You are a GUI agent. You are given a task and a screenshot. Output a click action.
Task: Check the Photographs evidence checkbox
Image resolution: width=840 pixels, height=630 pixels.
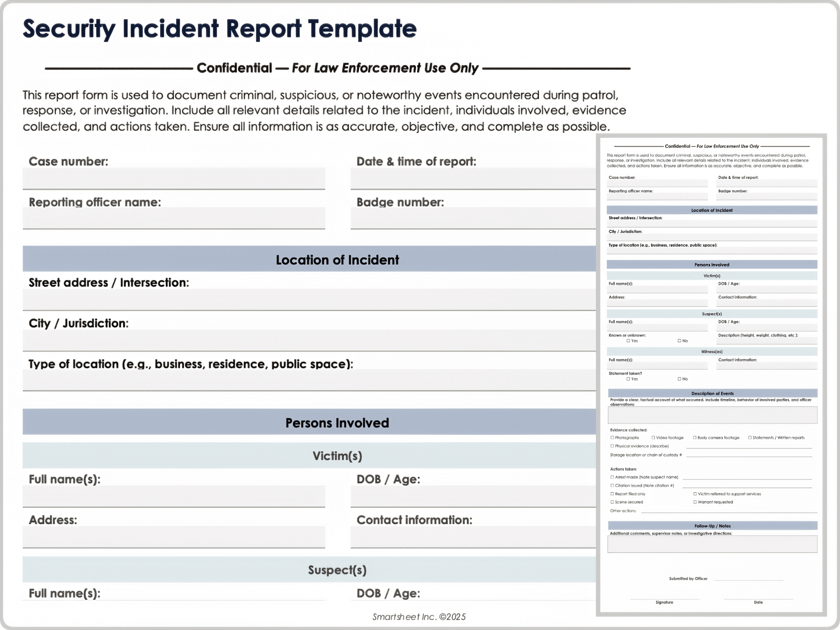(x=612, y=437)
